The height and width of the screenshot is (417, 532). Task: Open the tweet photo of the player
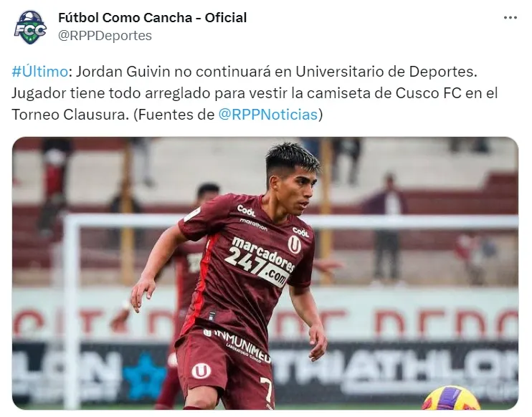tap(265, 273)
